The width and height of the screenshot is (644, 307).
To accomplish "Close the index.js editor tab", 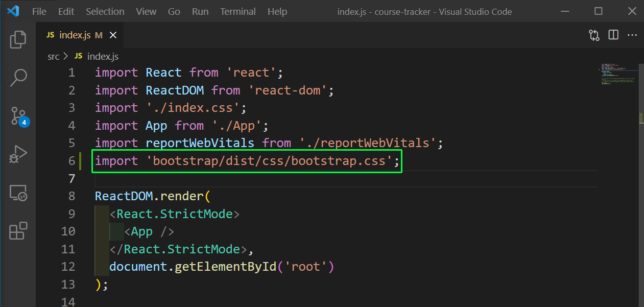I will pyautogui.click(x=113, y=35).
